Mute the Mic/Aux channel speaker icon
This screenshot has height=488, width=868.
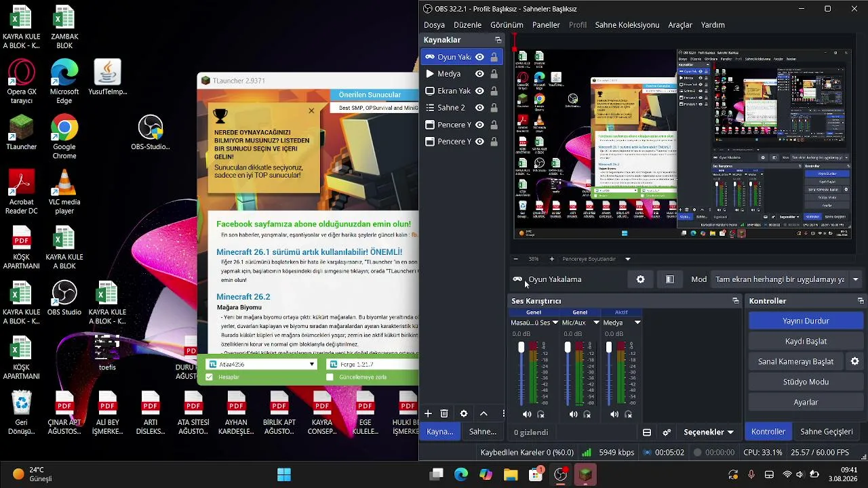[573, 414]
